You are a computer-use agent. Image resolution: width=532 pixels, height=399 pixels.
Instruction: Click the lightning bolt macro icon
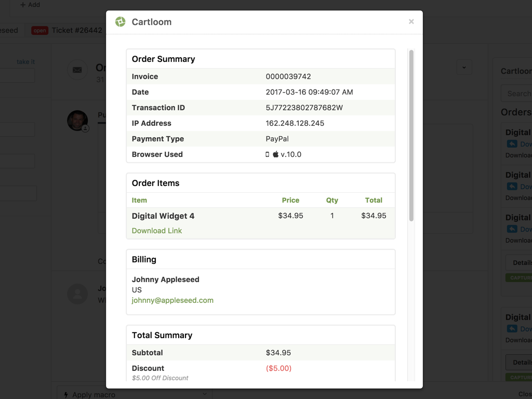coord(66,395)
